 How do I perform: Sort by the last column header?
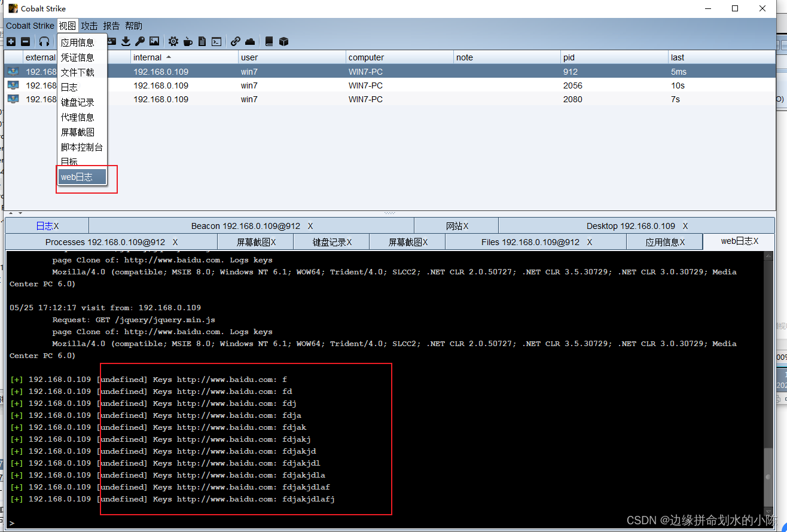click(722, 57)
